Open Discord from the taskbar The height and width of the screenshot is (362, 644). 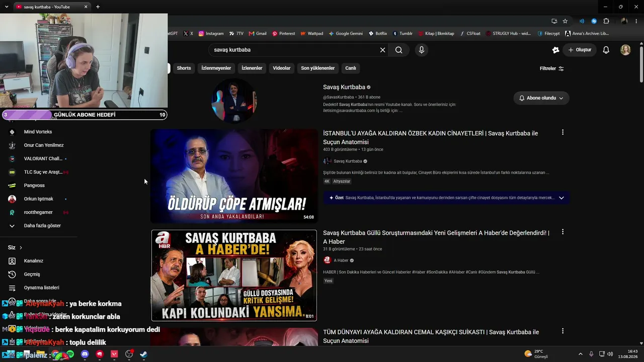[85, 354]
